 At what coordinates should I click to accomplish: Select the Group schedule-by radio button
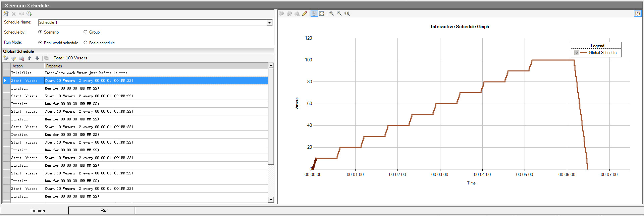tap(86, 32)
